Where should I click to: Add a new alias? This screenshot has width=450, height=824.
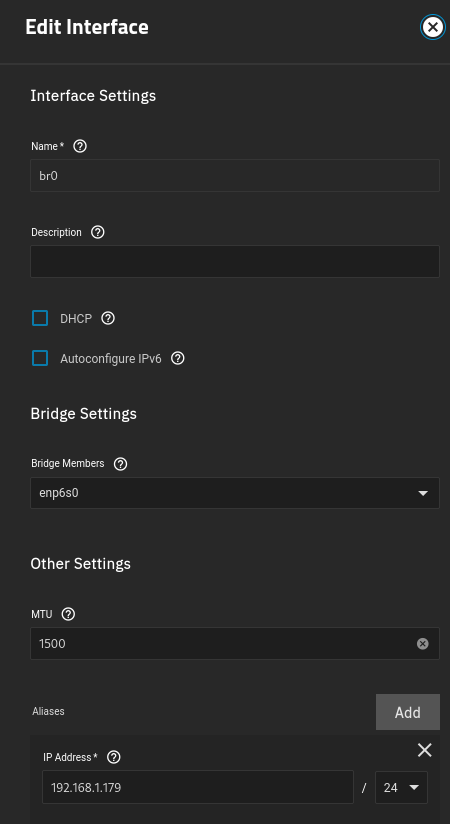tap(408, 712)
